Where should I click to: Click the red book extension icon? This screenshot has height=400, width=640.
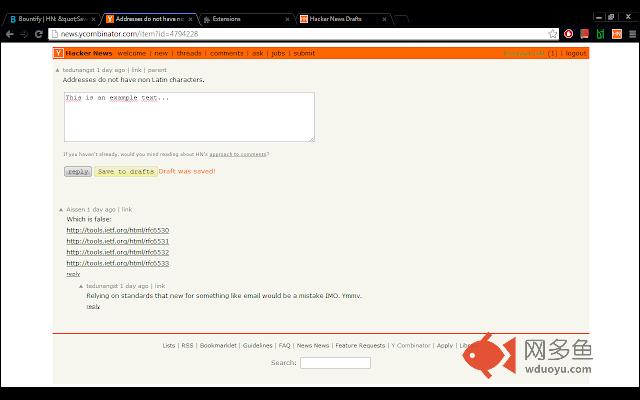[x=584, y=34]
